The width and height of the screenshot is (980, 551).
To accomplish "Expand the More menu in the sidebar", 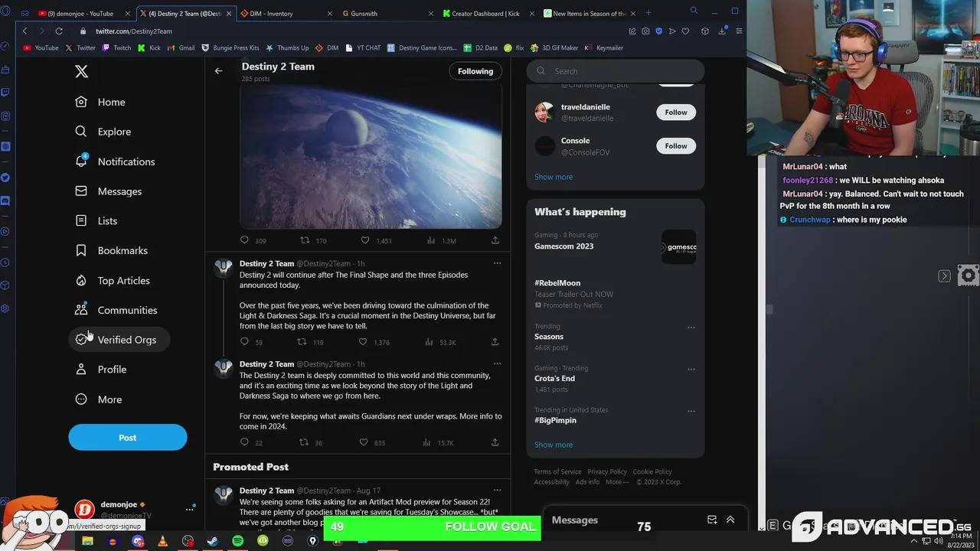I will pos(98,399).
